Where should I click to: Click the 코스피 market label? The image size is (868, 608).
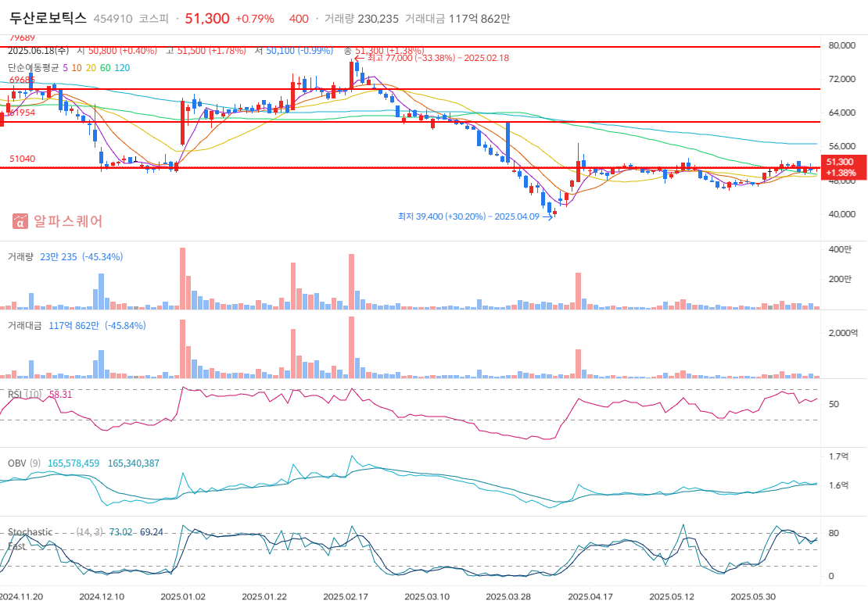[x=153, y=19]
